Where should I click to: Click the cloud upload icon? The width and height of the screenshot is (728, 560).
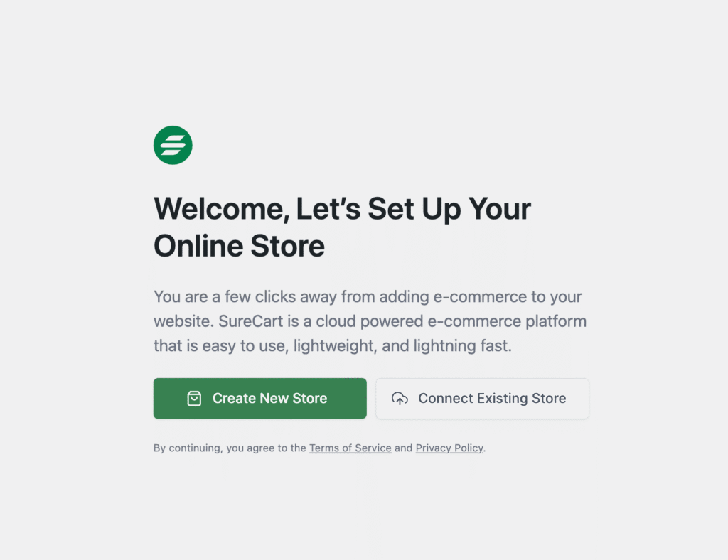click(400, 399)
